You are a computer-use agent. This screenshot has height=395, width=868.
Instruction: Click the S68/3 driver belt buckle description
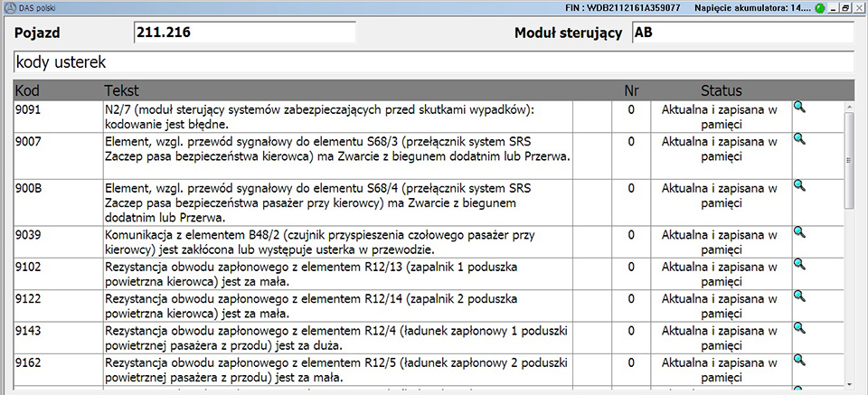(x=337, y=155)
